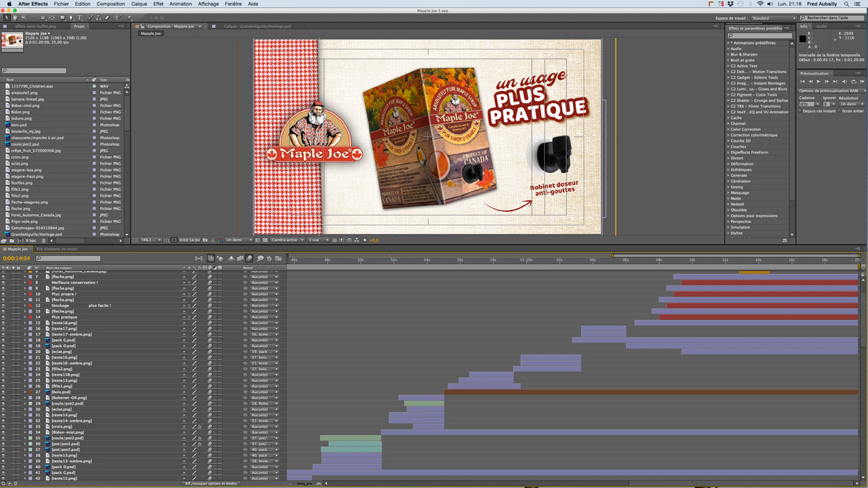Enable Ecran entier checkbox
The height and width of the screenshot is (488, 868).
[839, 111]
